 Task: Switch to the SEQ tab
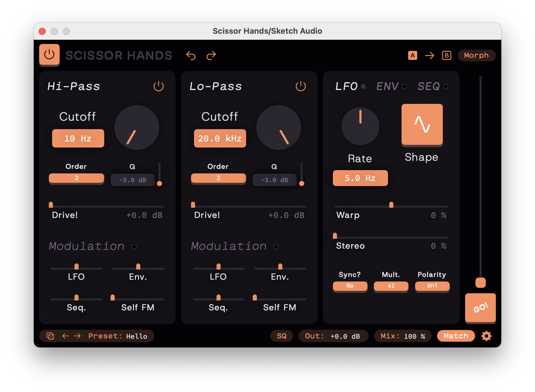429,86
